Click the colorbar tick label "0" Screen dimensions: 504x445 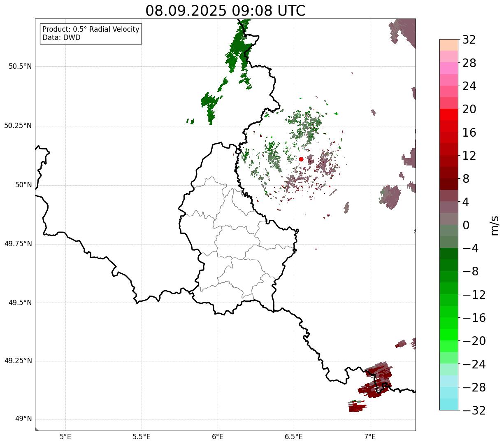(466, 225)
